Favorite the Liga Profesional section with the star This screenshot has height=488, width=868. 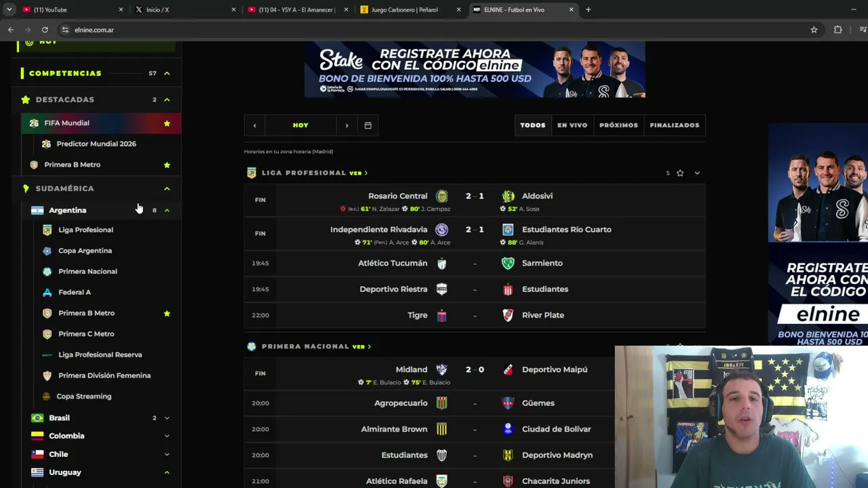(x=680, y=173)
